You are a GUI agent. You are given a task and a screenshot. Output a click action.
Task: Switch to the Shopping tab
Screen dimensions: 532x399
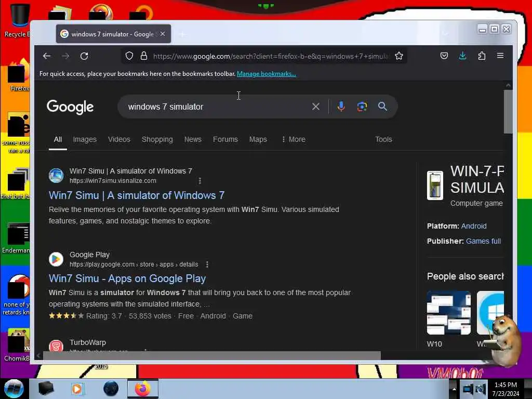tap(157, 139)
